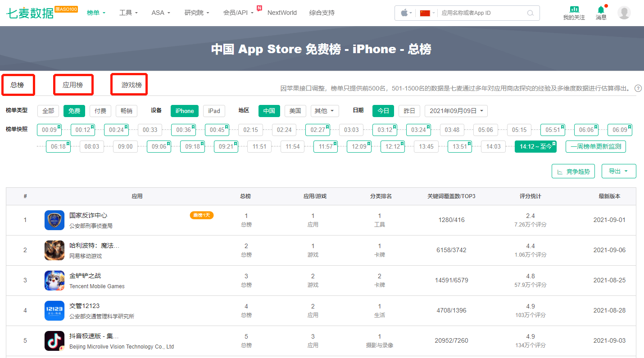Select the 03:12 chart snapshot
644x358 pixels.
pyautogui.click(x=385, y=130)
